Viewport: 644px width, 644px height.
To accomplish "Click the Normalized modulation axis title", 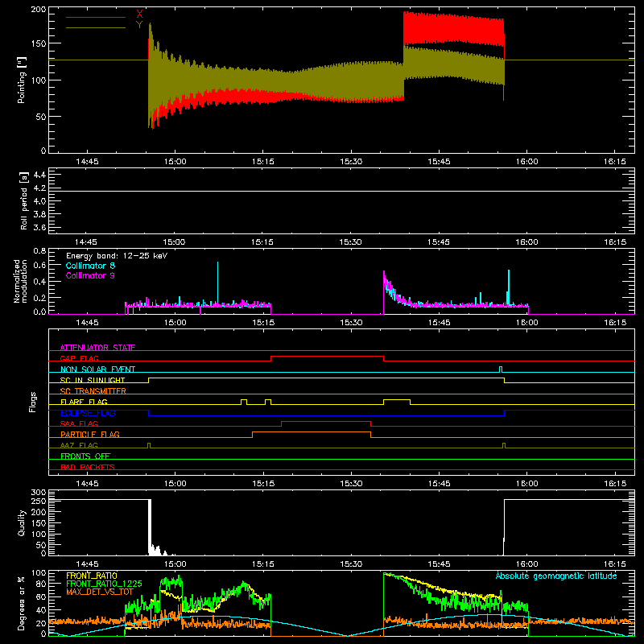I will 20,281.
